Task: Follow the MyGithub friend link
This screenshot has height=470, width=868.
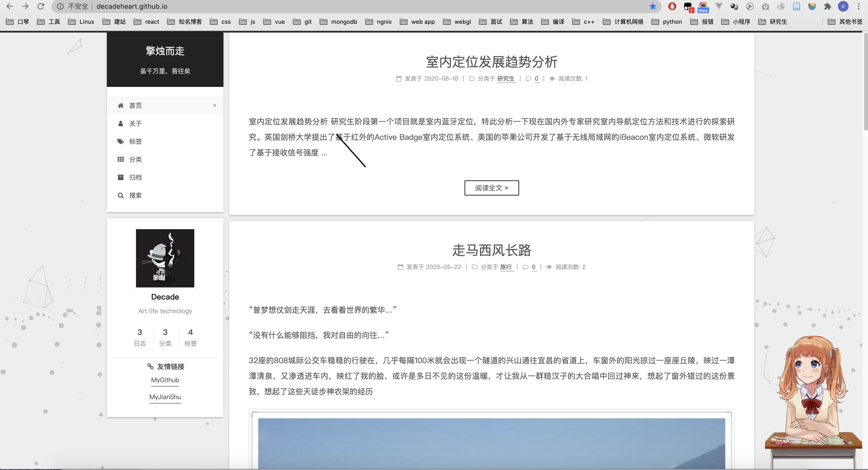Action: [x=165, y=380]
